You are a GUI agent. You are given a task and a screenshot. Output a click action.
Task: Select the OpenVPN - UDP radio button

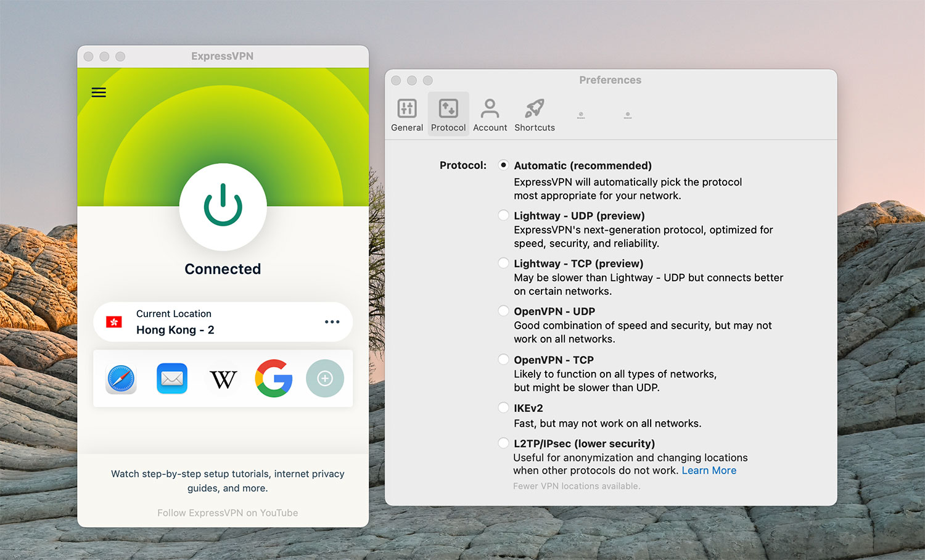click(504, 311)
